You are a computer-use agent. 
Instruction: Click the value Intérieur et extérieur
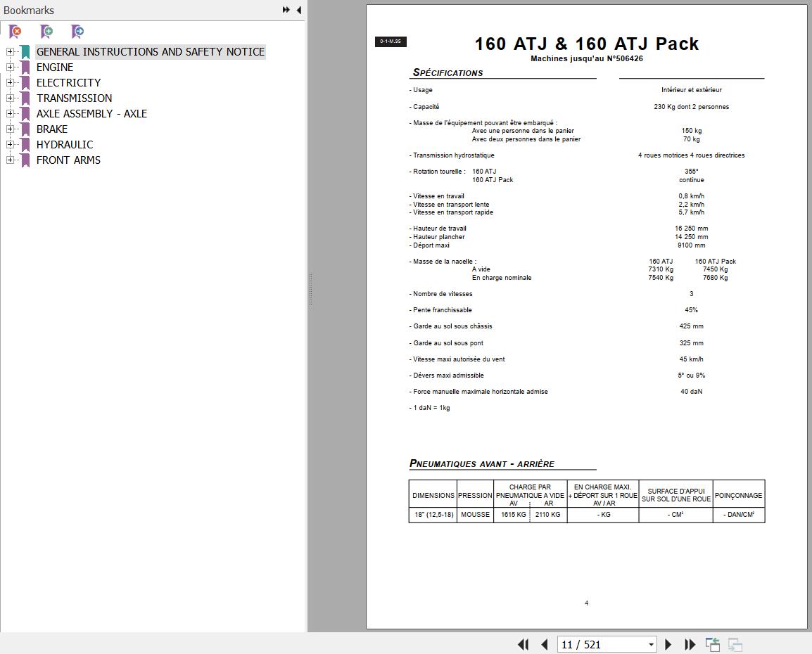[692, 90]
